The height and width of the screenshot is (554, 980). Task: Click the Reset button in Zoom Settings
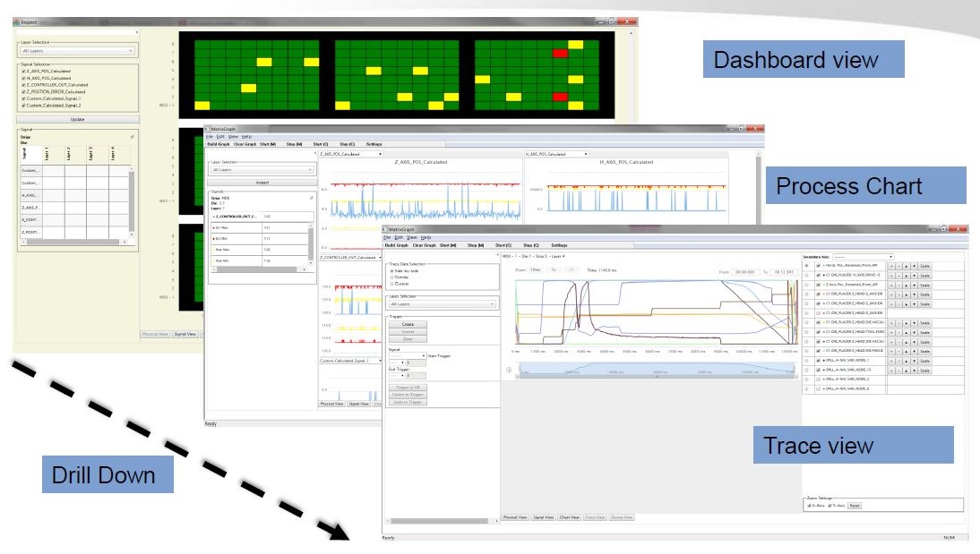855,506
